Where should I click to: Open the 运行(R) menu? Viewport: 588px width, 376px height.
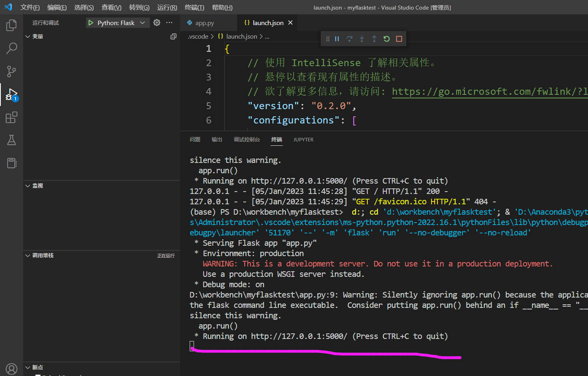coord(167,8)
